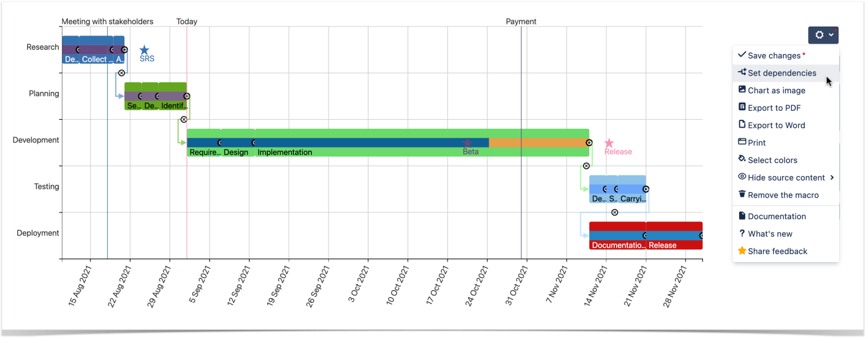This screenshot has height=339, width=868.
Task: Click the Chart as image icon
Action: coord(743,90)
